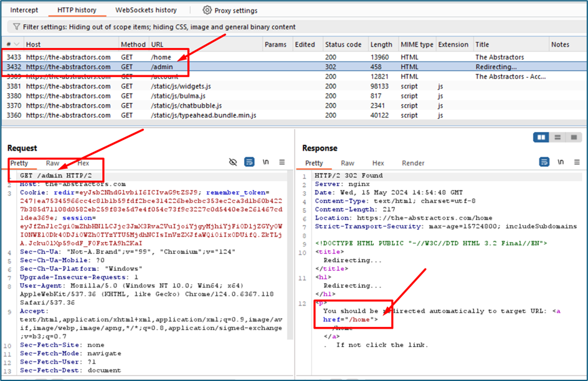Click Title cell 'The Abstractors'
Screen dimensions: 588x381
point(500,57)
